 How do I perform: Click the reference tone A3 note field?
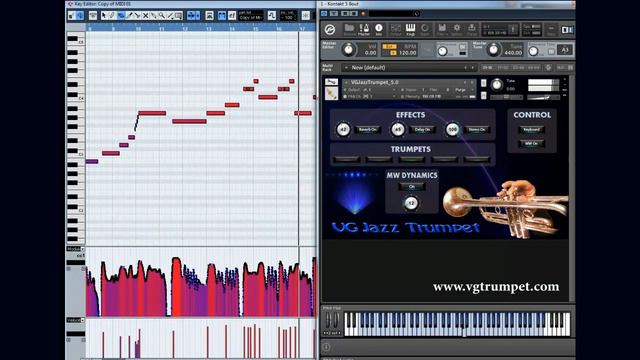point(564,50)
